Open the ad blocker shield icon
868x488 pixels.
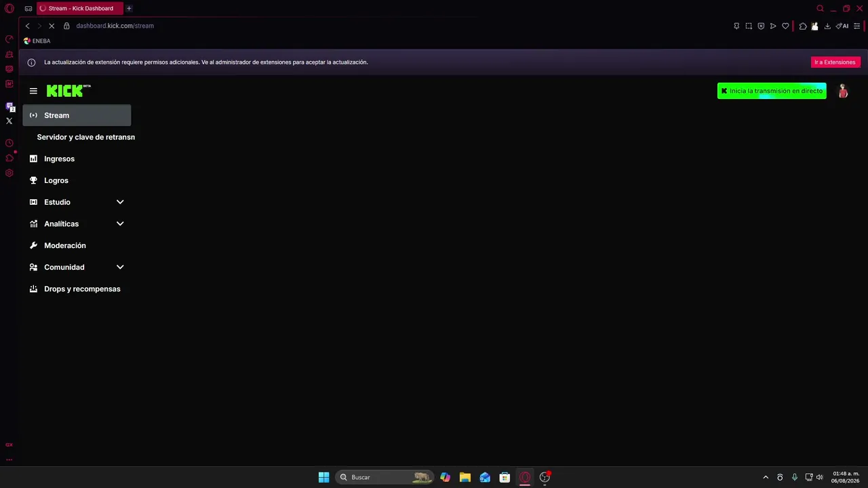click(761, 26)
